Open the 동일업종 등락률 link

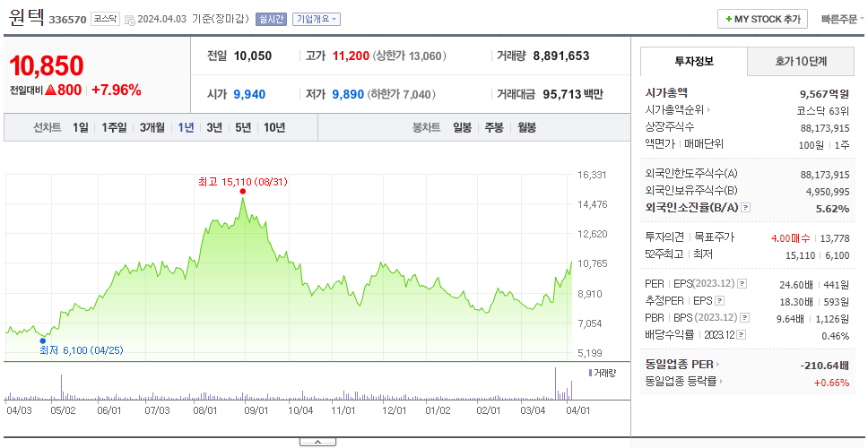pyautogui.click(x=682, y=381)
